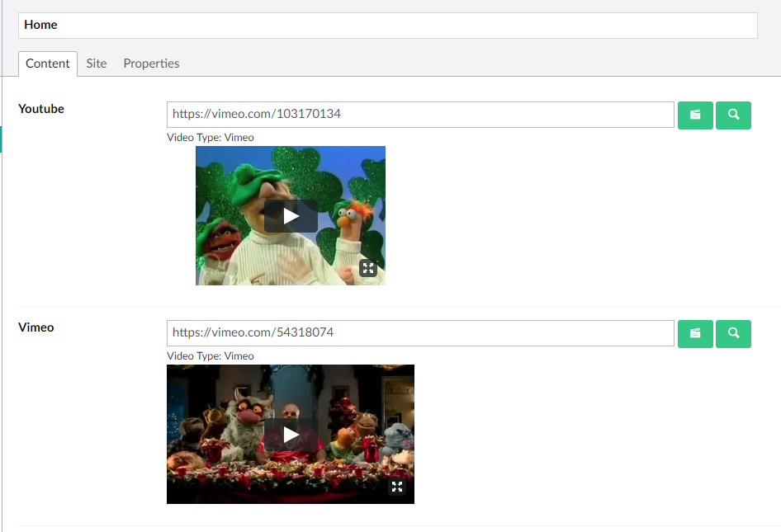Click the search icon in Vimeo row
The width and height of the screenshot is (781, 532).
733,333
